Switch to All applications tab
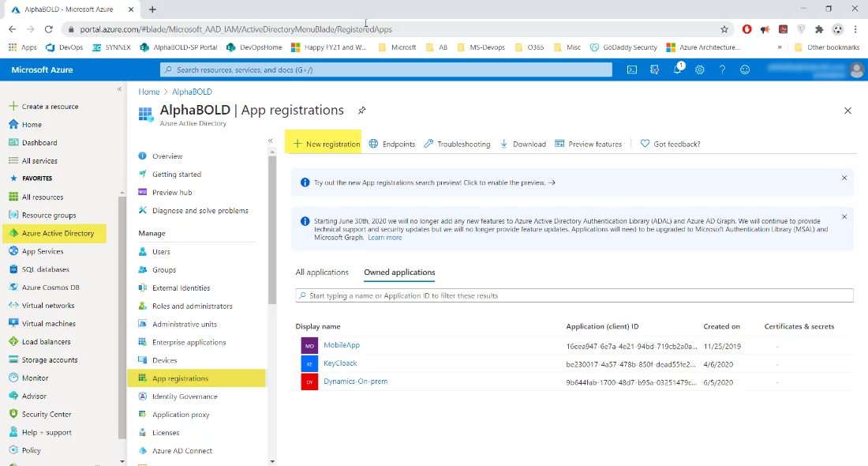 pos(322,272)
